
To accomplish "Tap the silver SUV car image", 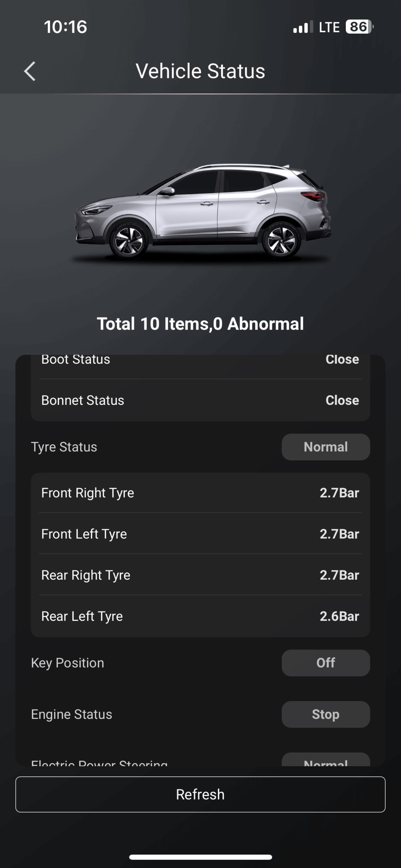I will click(x=202, y=212).
